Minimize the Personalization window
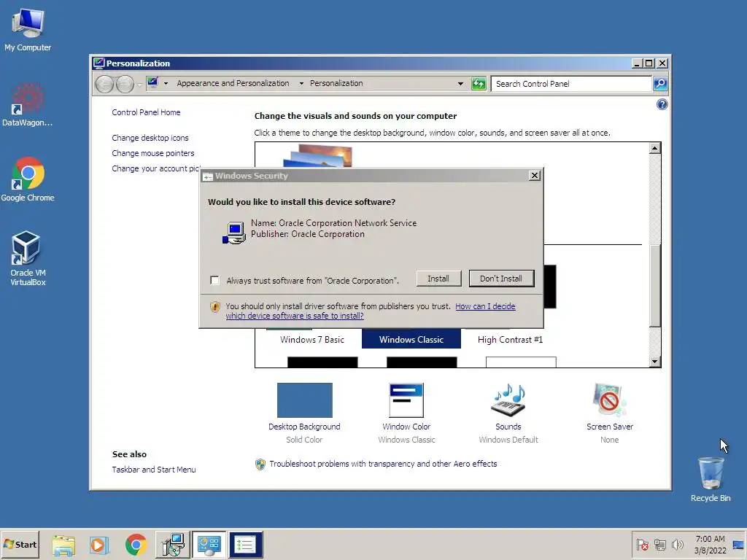 pos(637,63)
